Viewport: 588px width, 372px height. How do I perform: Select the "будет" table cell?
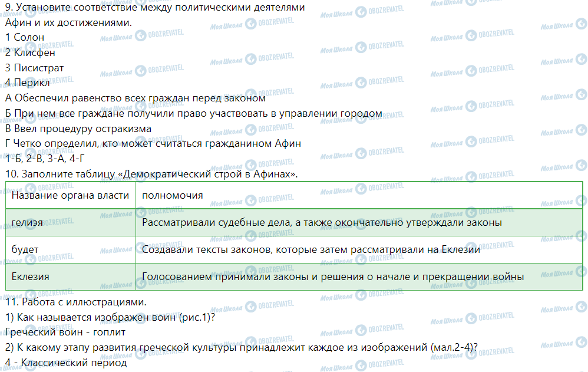click(x=25, y=249)
